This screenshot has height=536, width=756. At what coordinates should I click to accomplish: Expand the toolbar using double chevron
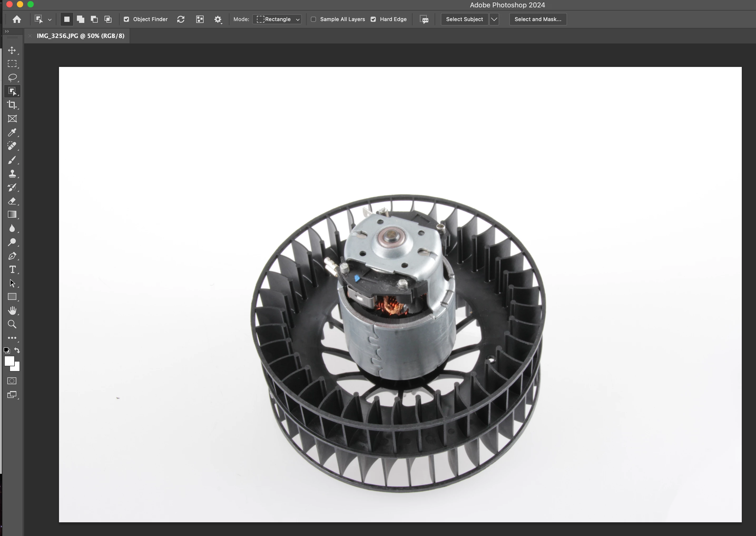click(x=7, y=31)
